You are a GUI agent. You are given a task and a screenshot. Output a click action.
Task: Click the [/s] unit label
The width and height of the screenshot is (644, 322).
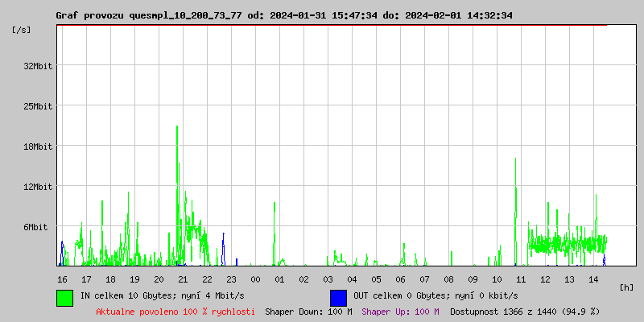pos(22,30)
